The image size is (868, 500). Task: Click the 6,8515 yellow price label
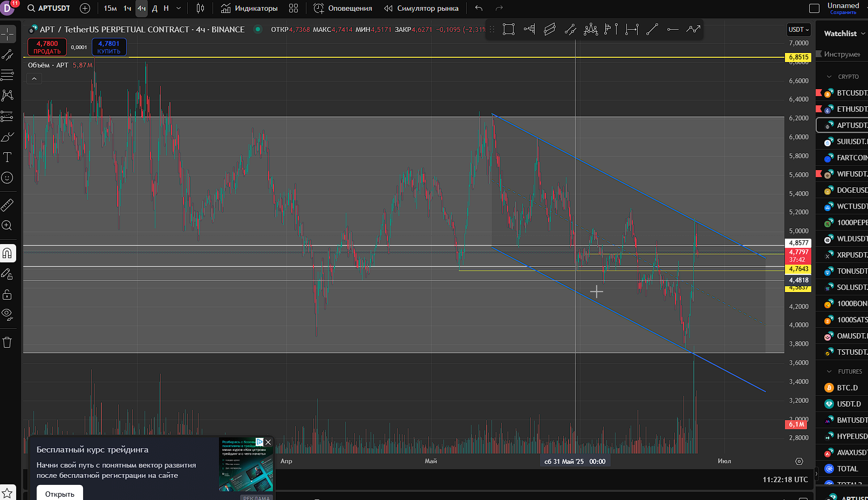[798, 57]
